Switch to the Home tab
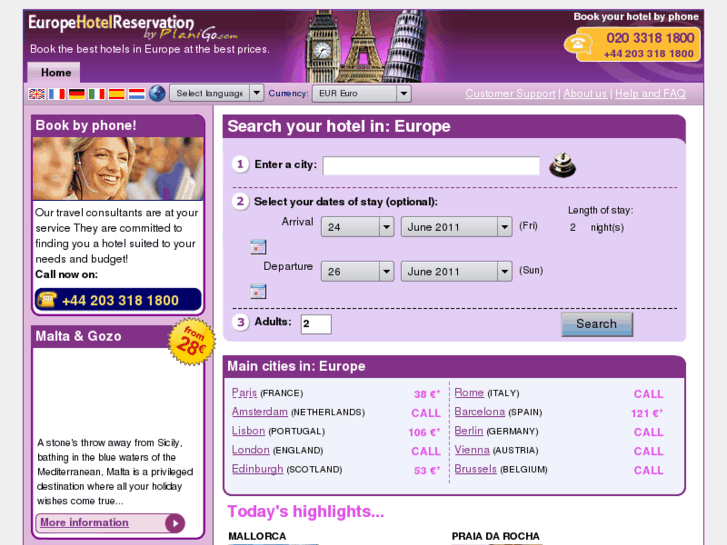The image size is (727, 545). click(56, 73)
